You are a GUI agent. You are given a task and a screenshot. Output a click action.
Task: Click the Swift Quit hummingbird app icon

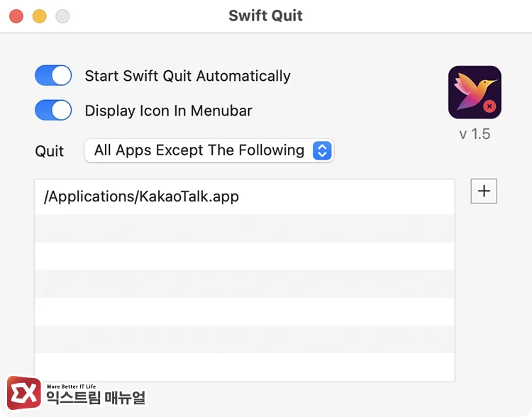[475, 92]
